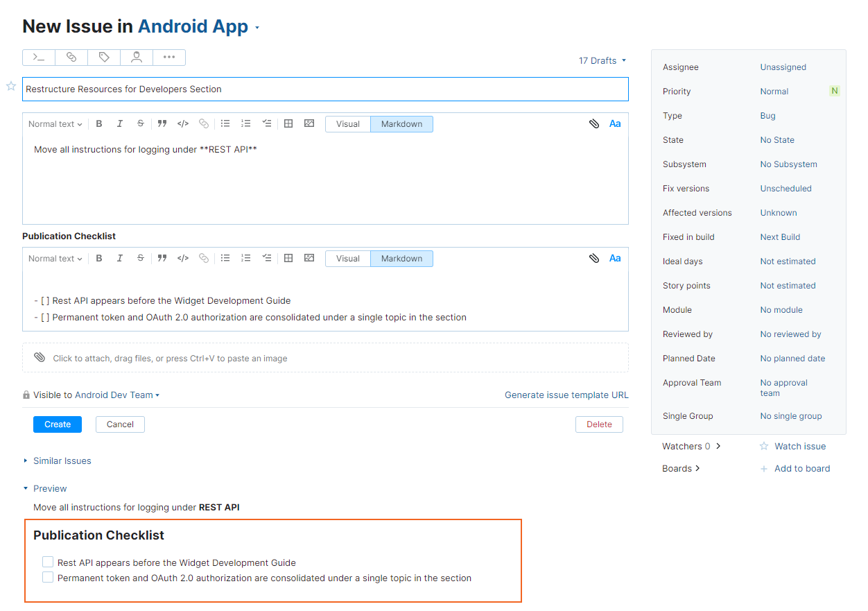Select the tag icon in the issue toolbar
The width and height of the screenshot is (868, 611).
point(103,58)
